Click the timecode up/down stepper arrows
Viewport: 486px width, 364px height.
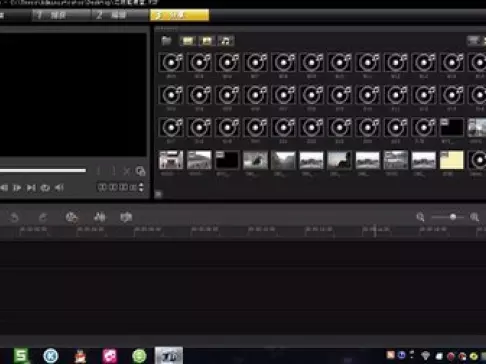(141, 187)
